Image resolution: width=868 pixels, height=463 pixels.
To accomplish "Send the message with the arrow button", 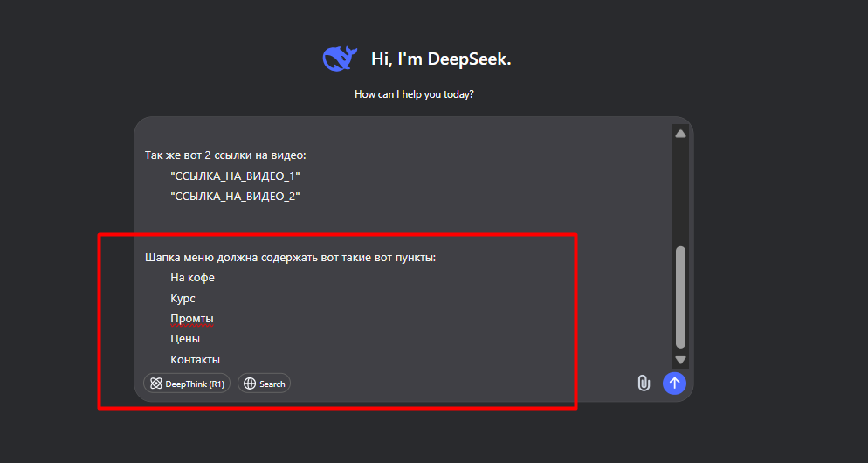I will [674, 383].
